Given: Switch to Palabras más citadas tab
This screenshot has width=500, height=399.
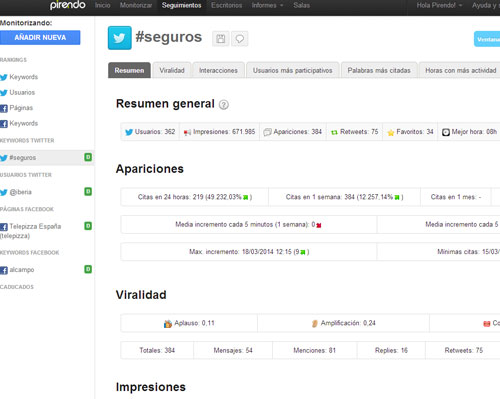Looking at the screenshot, I should [x=379, y=70].
